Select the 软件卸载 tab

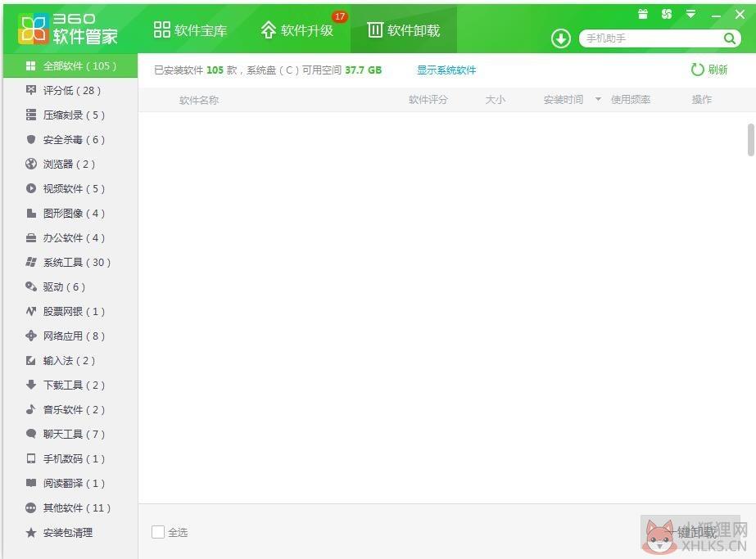point(404,30)
